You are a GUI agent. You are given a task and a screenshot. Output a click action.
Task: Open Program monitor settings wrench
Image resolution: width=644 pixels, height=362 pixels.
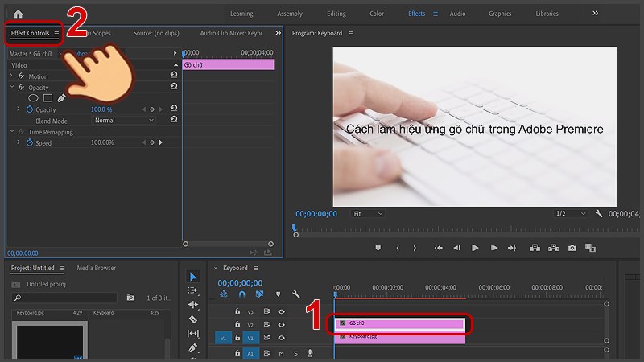click(x=598, y=213)
